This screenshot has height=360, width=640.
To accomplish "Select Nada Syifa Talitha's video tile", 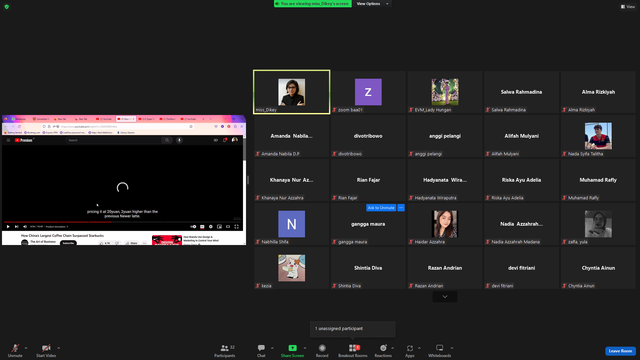I will click(598, 136).
